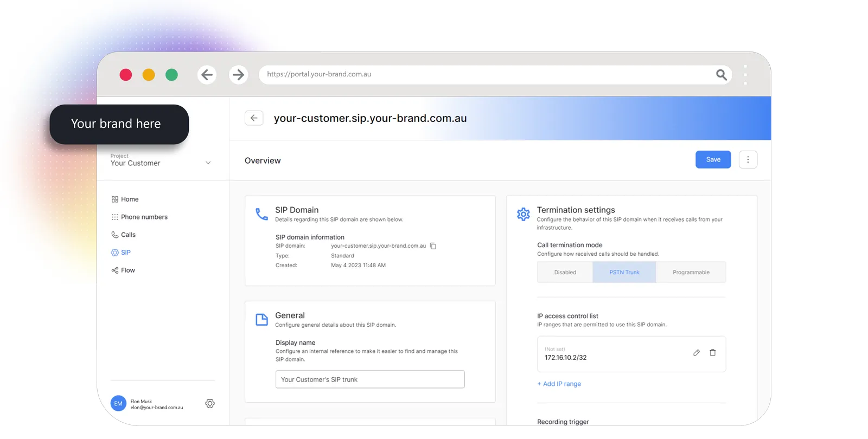Image resolution: width=868 pixels, height=439 pixels.
Task: Click the General document icon
Action: tap(261, 319)
